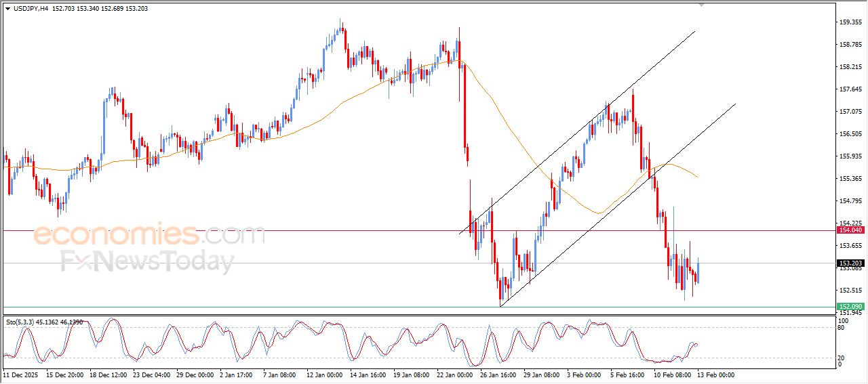
Task: Open the chart menu arrow beside USDJPY,H4
Action: pos(7,9)
